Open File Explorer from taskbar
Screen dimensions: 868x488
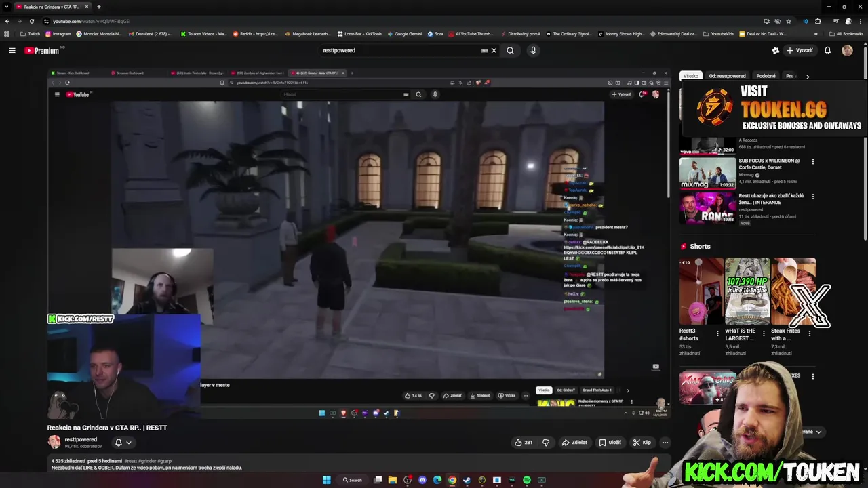point(393,480)
